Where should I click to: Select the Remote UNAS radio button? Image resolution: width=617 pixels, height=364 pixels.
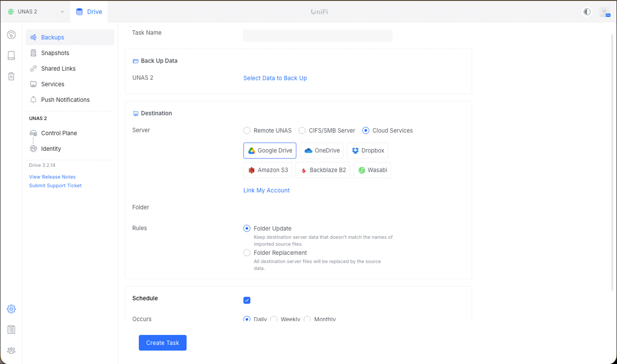coord(247,131)
